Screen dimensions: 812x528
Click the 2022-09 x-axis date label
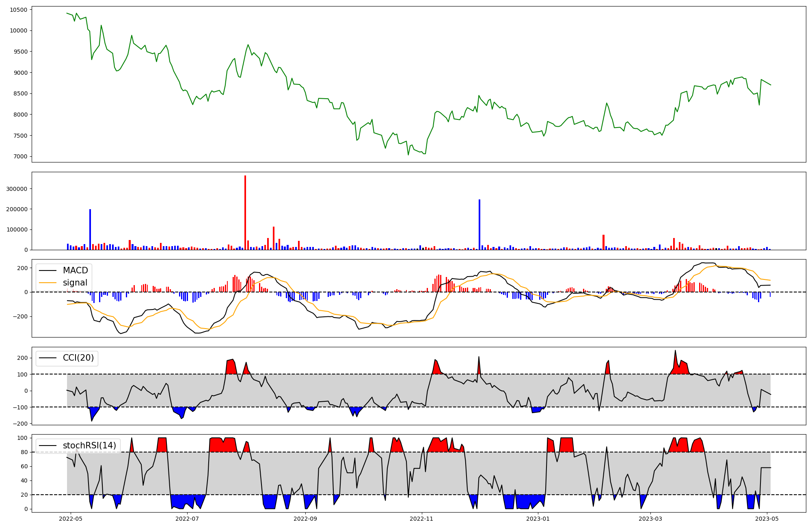click(305, 519)
